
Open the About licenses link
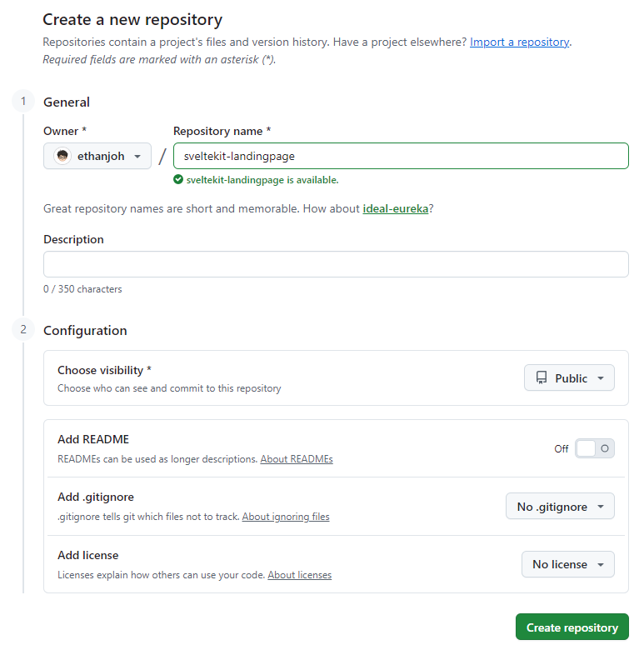[299, 575]
